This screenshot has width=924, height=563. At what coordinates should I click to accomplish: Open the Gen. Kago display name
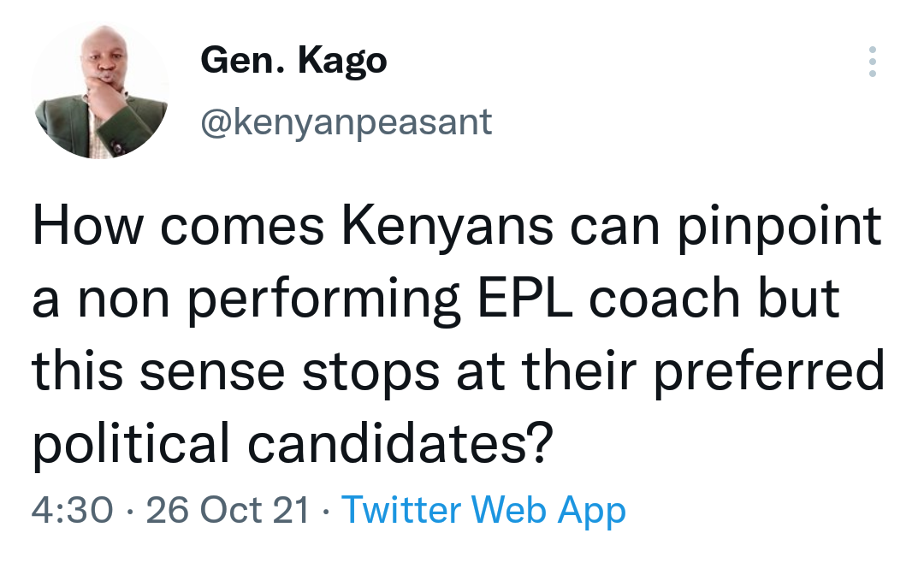click(x=293, y=62)
